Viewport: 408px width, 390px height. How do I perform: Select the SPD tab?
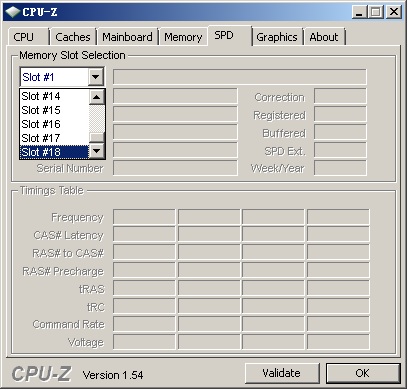point(229,35)
